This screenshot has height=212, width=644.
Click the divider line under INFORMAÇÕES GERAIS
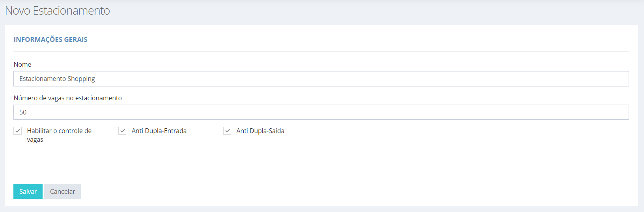[x=321, y=51]
